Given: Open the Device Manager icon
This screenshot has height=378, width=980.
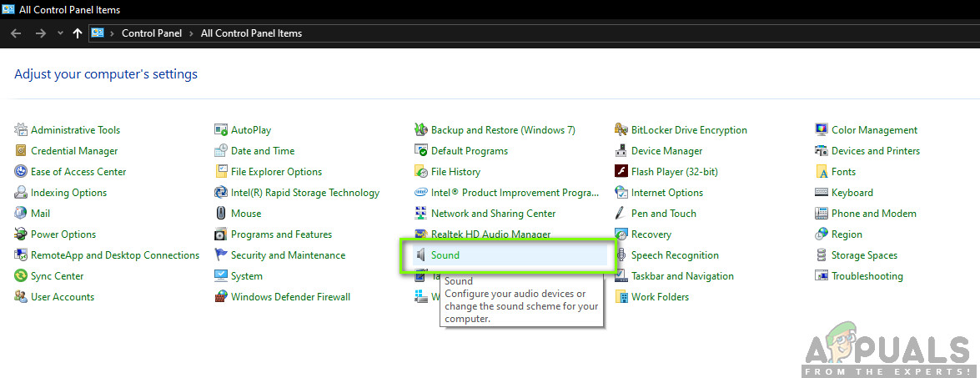Looking at the screenshot, I should click(621, 151).
